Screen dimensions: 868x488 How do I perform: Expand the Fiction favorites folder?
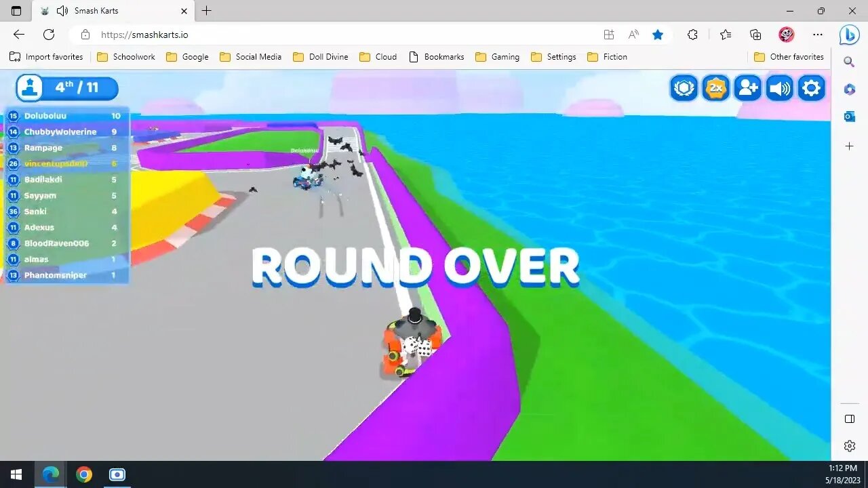[x=608, y=57]
